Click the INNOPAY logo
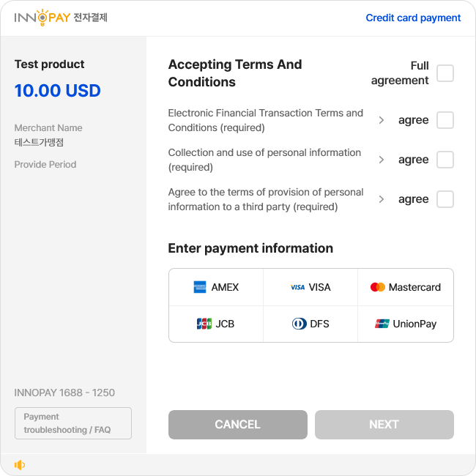This screenshot has width=476, height=476. click(61, 18)
